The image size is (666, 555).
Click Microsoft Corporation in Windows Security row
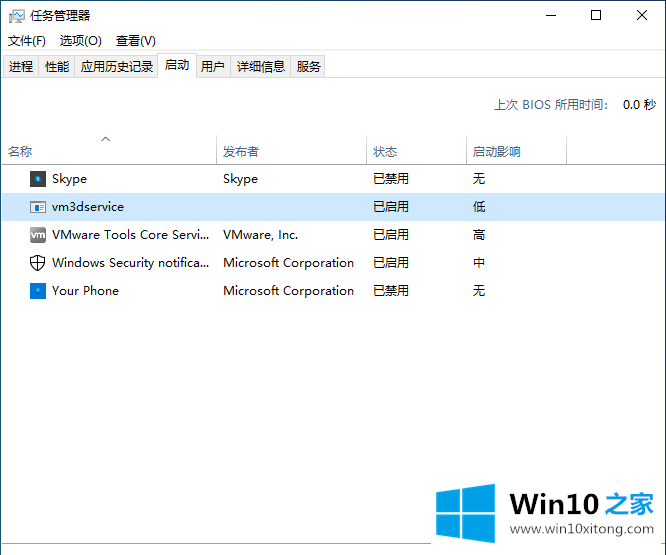click(288, 263)
